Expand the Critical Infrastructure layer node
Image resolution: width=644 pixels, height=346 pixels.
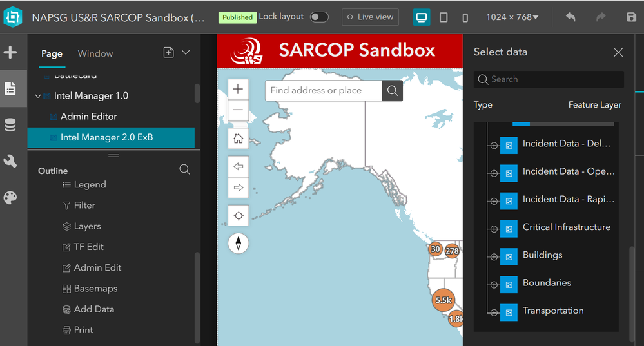pyautogui.click(x=494, y=229)
